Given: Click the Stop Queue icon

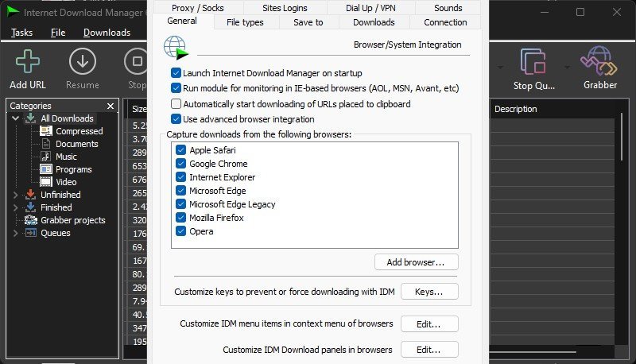Looking at the screenshot, I should pos(533,62).
